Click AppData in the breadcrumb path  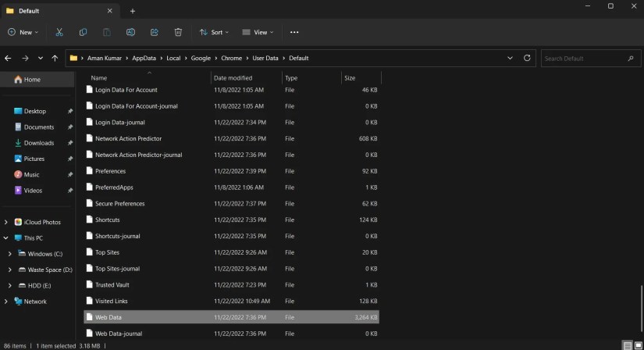[x=144, y=58]
